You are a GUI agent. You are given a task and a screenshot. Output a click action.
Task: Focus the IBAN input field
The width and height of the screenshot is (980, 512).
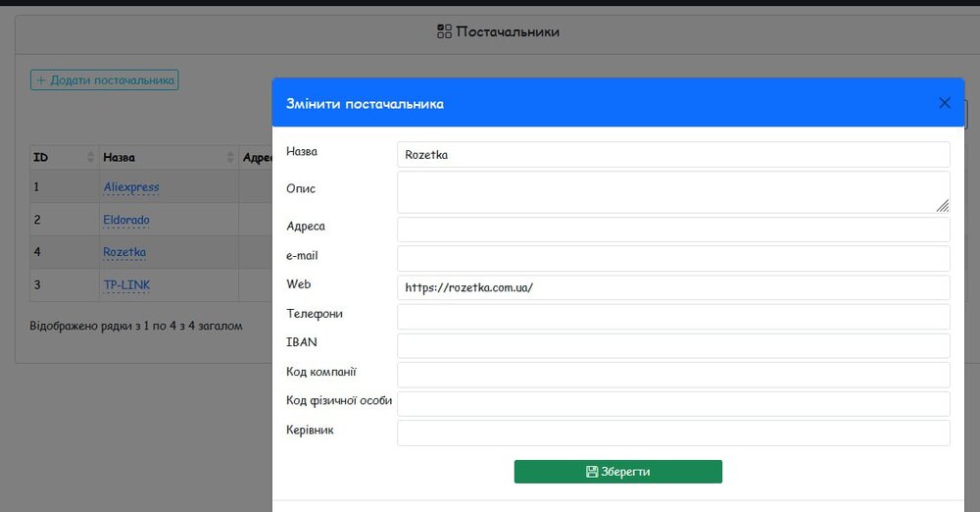(x=673, y=346)
